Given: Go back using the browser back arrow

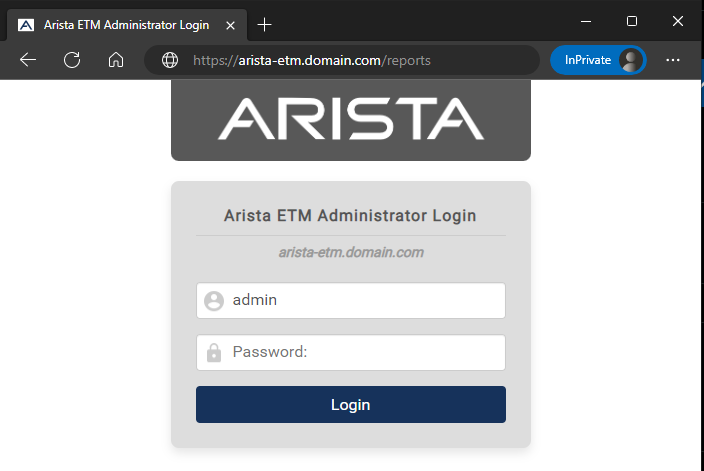Looking at the screenshot, I should [28, 60].
